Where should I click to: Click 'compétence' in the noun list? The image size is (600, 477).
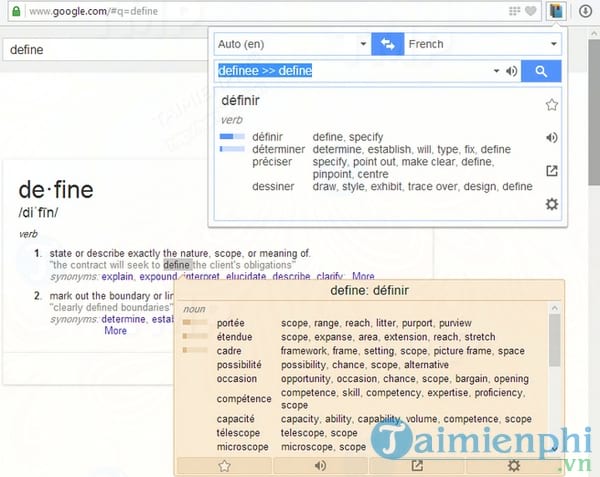tap(244, 399)
